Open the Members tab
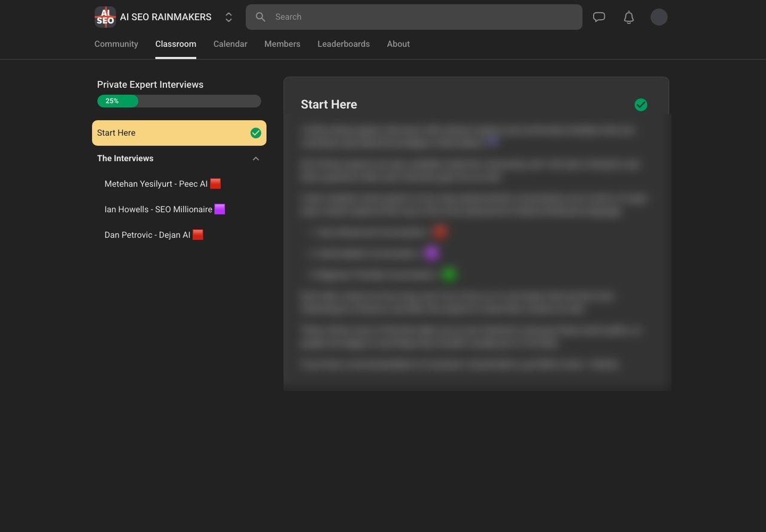 282,44
